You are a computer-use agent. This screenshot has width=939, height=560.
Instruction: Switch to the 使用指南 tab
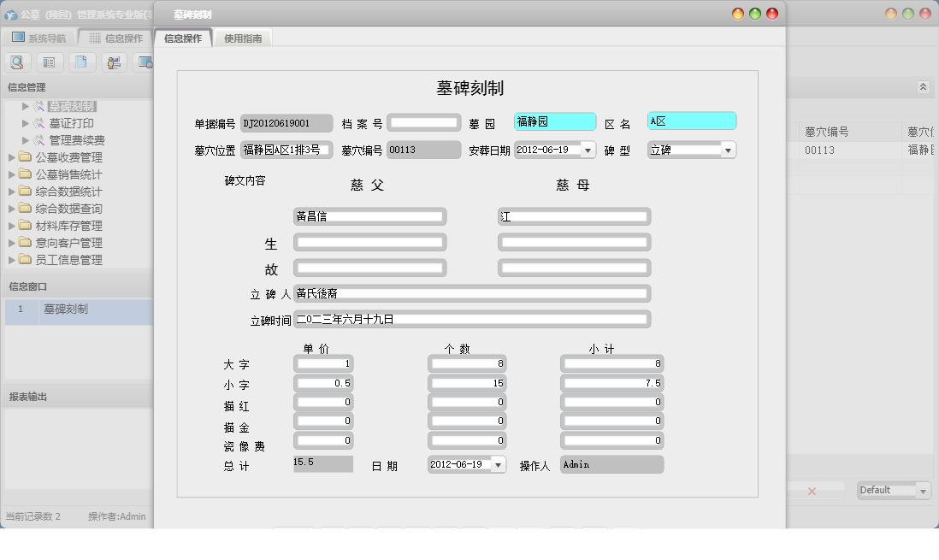click(243, 38)
